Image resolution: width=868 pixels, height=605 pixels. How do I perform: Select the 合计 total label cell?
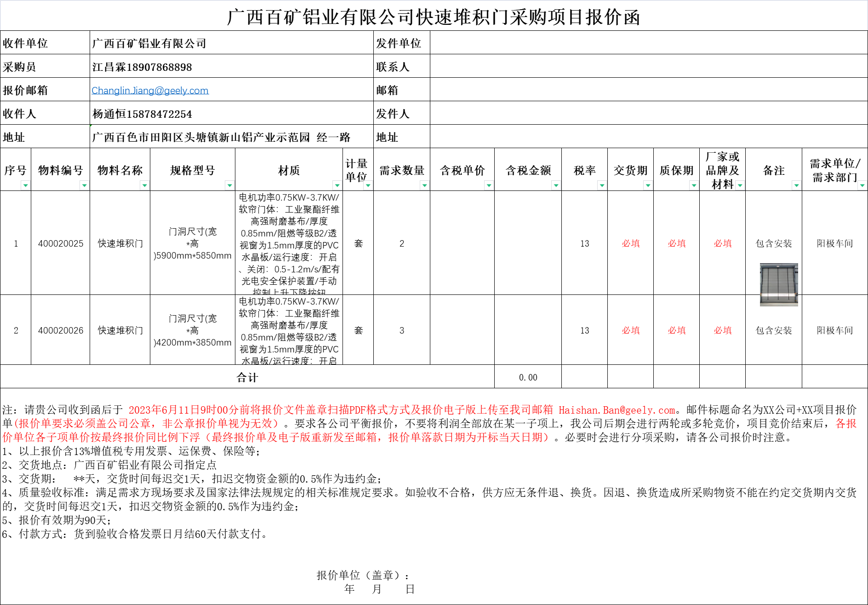[247, 377]
